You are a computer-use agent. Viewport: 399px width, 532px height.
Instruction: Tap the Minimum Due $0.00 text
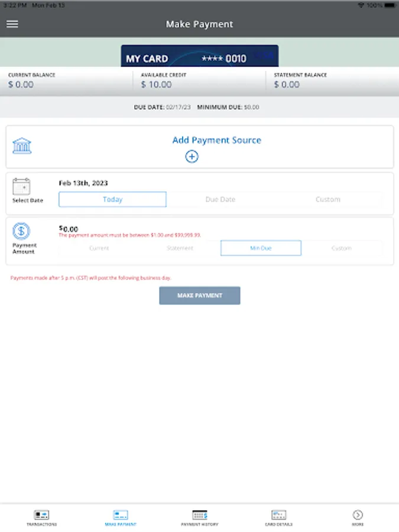228,107
